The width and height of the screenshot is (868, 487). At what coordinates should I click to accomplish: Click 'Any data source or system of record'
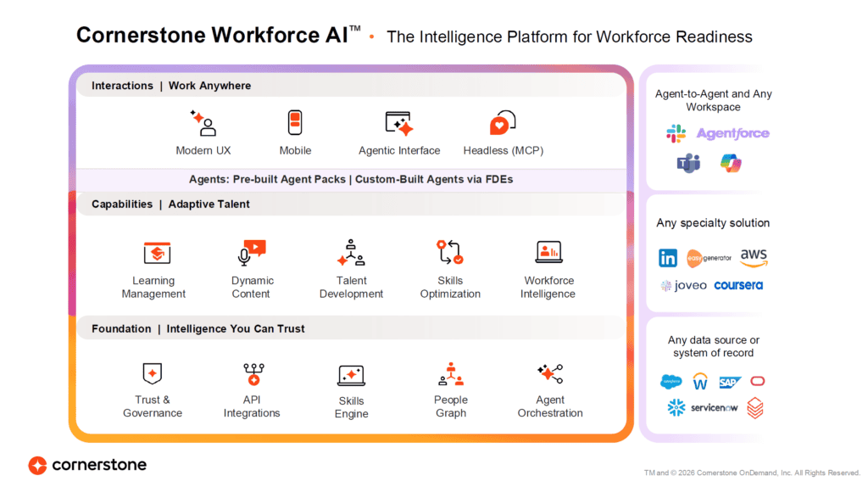[713, 346]
